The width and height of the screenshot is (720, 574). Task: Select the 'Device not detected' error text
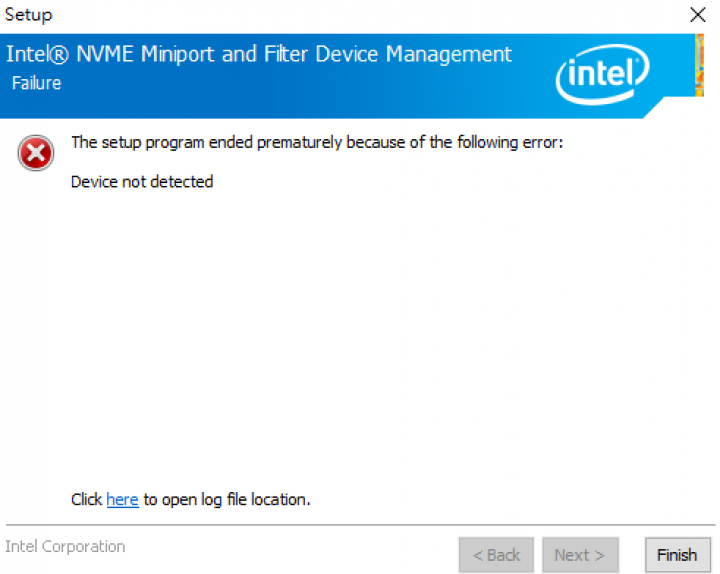[142, 182]
